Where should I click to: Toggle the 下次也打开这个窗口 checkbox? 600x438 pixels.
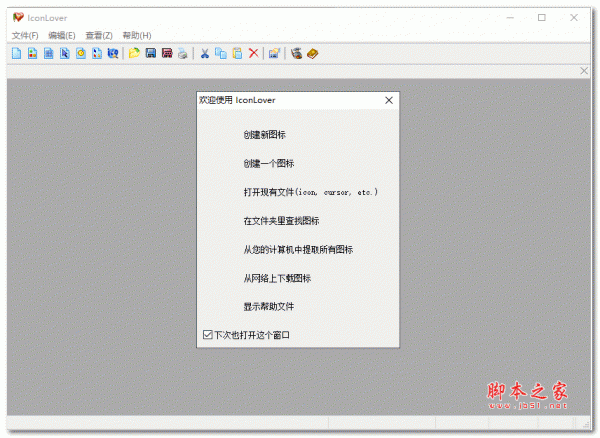(207, 335)
